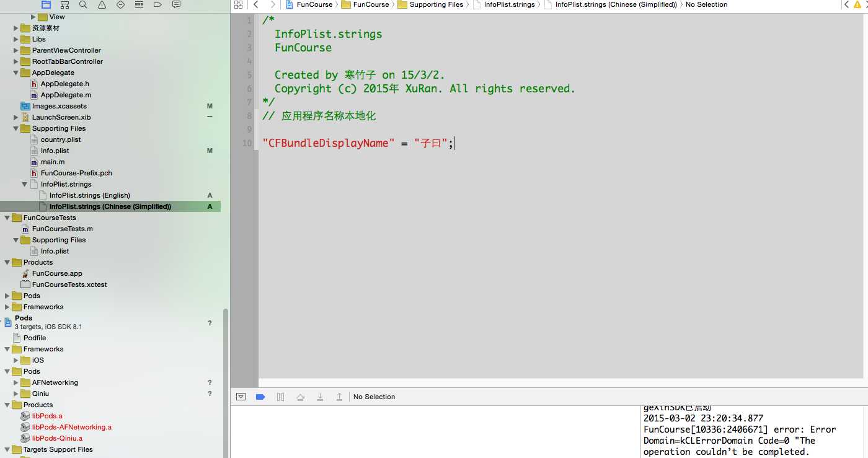The height and width of the screenshot is (458, 868).
Task: Open the Find navigator
Action: tap(83, 4)
